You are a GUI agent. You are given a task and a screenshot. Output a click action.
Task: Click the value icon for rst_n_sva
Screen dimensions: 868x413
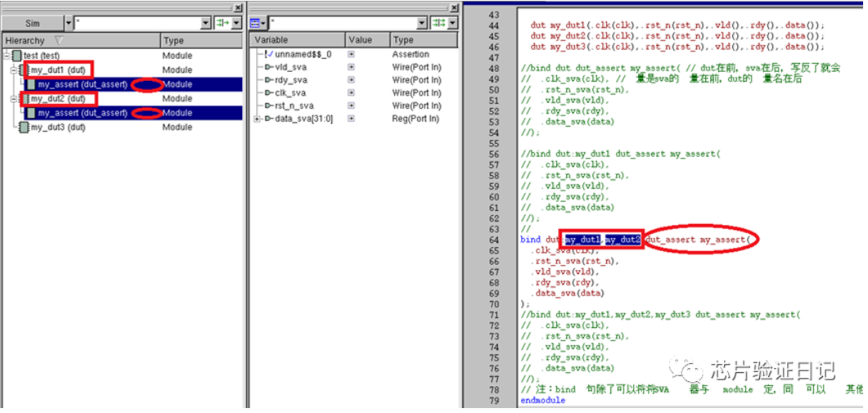(351, 105)
